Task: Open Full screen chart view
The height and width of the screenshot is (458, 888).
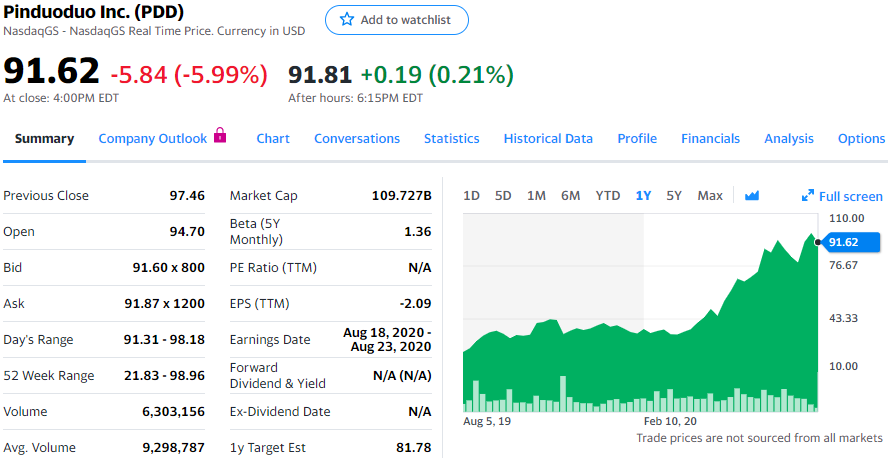Action: tap(842, 197)
